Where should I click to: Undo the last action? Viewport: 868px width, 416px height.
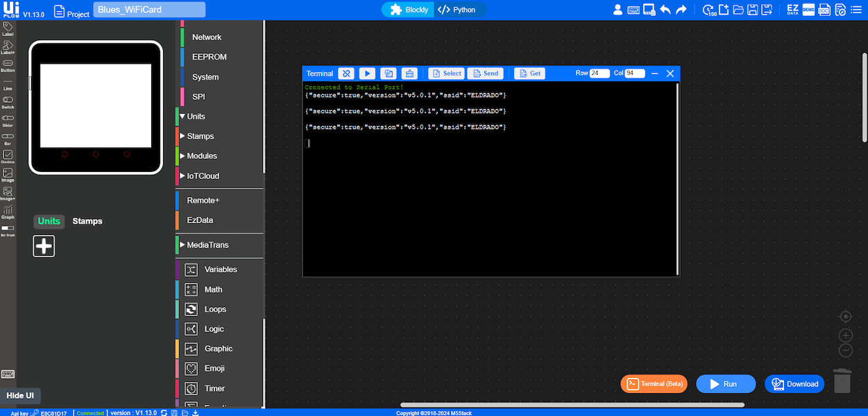click(665, 10)
